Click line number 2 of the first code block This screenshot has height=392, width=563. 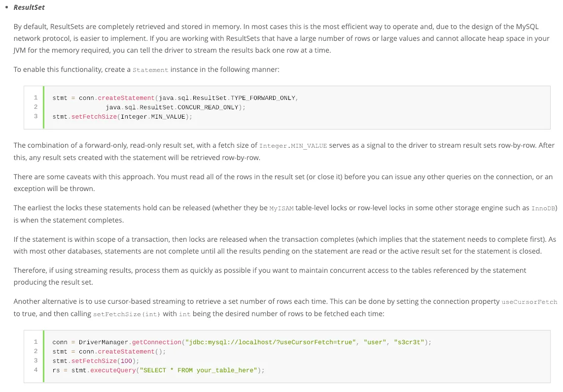pyautogui.click(x=35, y=107)
